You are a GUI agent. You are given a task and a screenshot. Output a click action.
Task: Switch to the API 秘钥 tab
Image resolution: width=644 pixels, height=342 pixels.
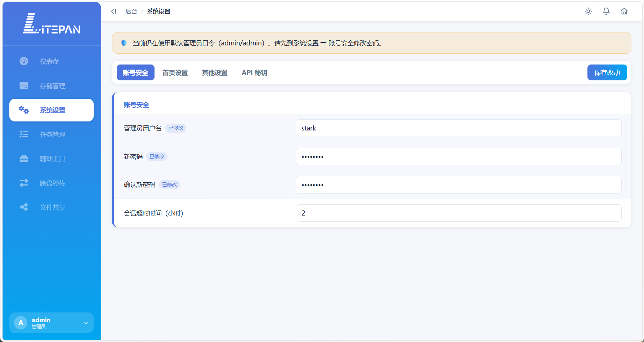[x=254, y=72]
